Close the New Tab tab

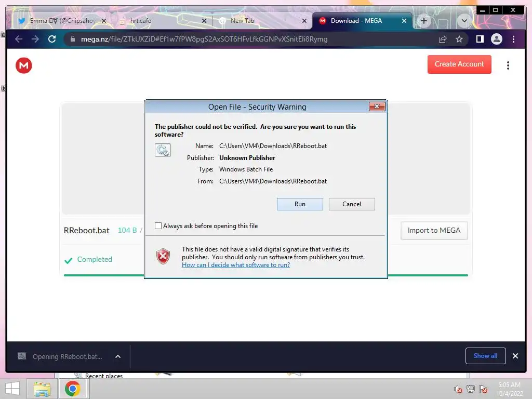pos(304,21)
